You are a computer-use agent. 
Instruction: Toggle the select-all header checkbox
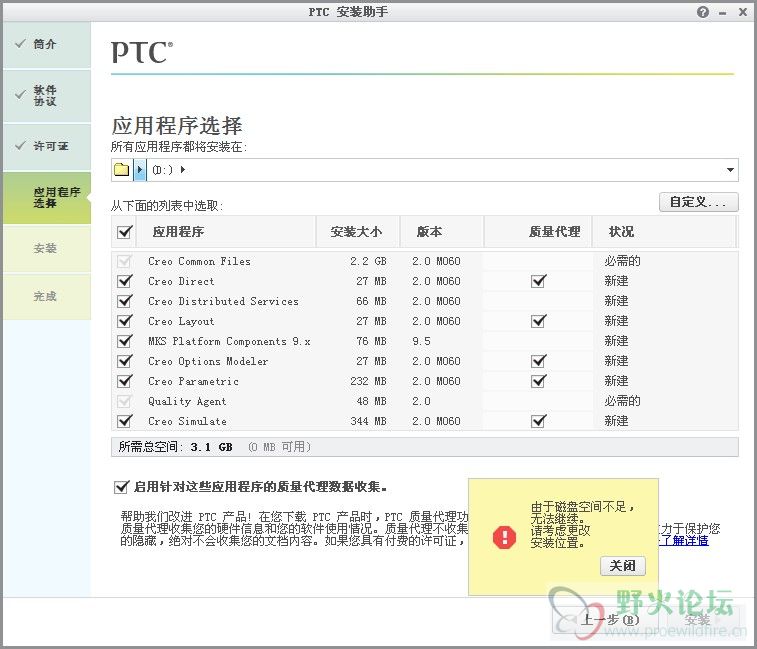click(x=125, y=232)
